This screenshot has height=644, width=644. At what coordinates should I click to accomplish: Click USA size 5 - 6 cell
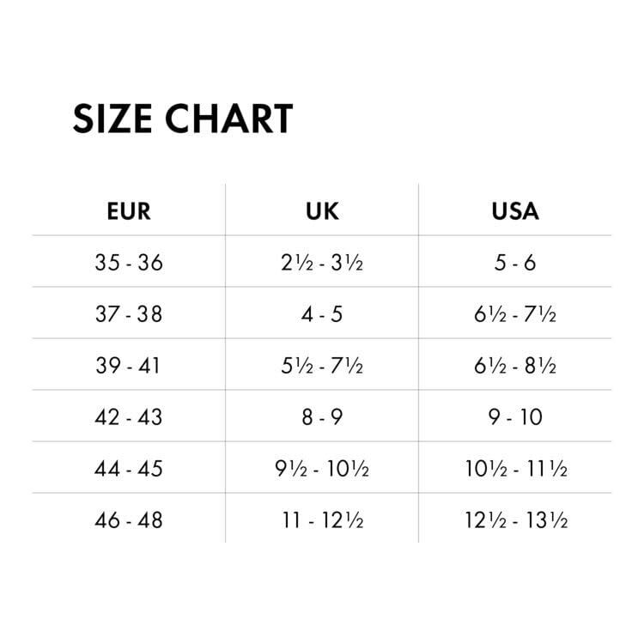515,263
